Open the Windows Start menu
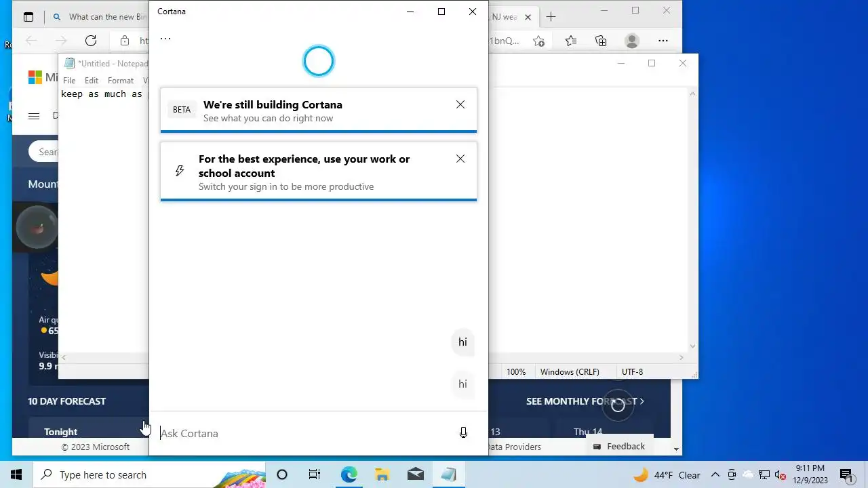Viewport: 868px width, 488px height. (x=16, y=474)
